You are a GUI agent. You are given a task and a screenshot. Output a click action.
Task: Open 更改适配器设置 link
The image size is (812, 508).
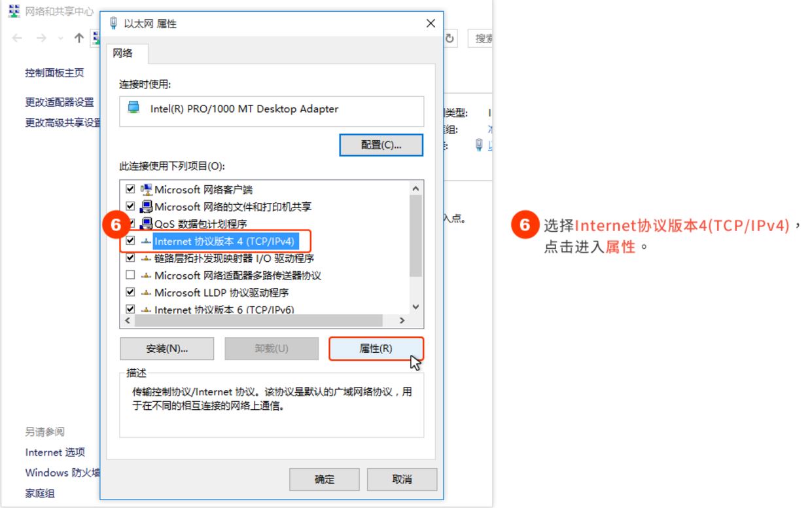60,102
